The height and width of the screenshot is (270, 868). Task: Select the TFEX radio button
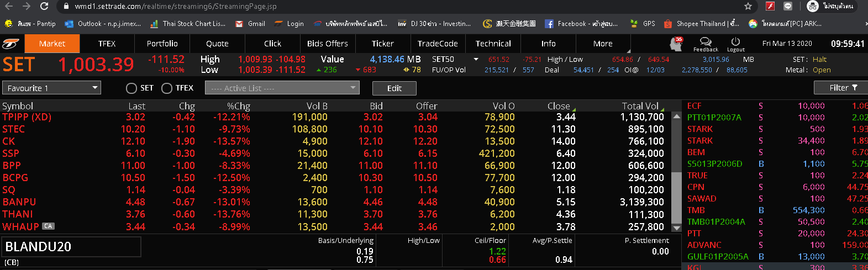167,88
